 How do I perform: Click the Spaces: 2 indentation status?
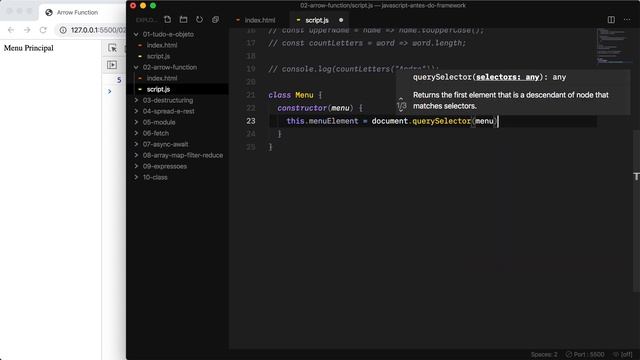click(x=544, y=354)
